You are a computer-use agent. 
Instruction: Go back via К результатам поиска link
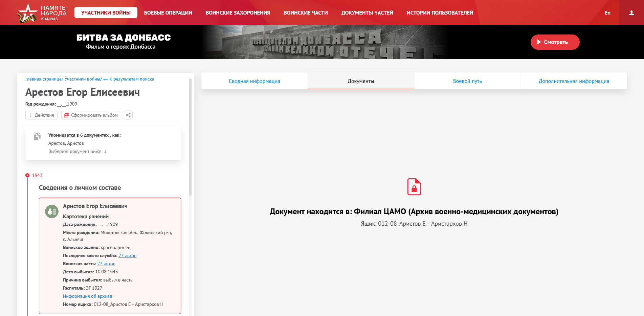129,79
